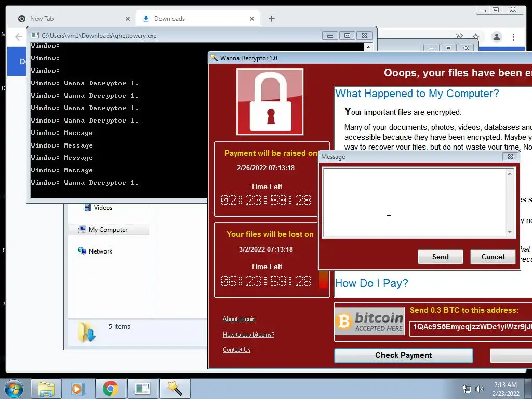Close the Chrome browser window
Screen dimensions: 532x399
coord(513,10)
